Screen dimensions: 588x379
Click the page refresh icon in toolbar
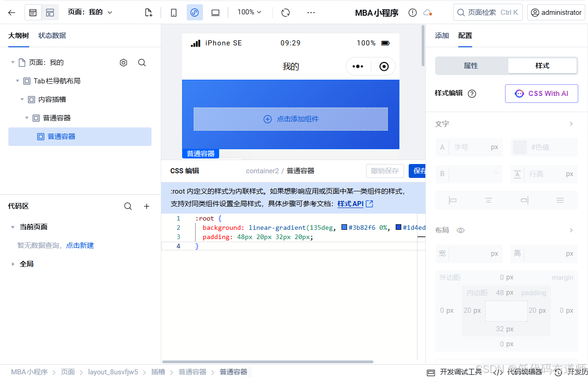click(285, 12)
